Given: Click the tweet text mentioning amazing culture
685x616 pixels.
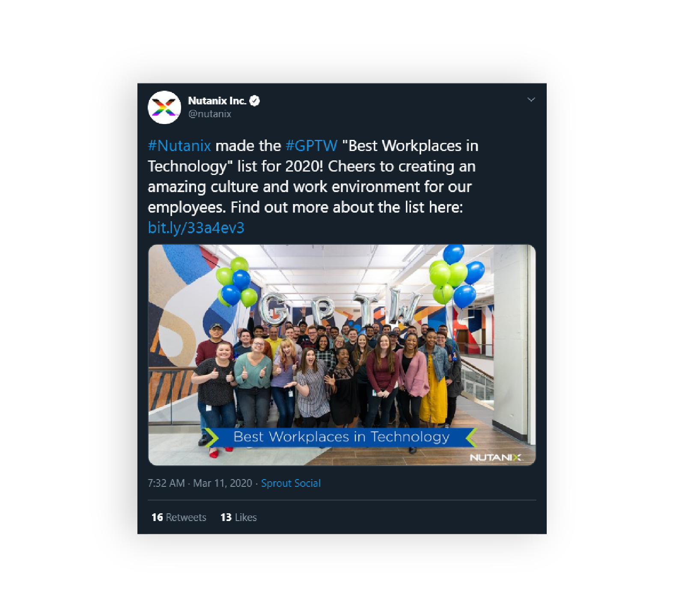Looking at the screenshot, I should [309, 187].
